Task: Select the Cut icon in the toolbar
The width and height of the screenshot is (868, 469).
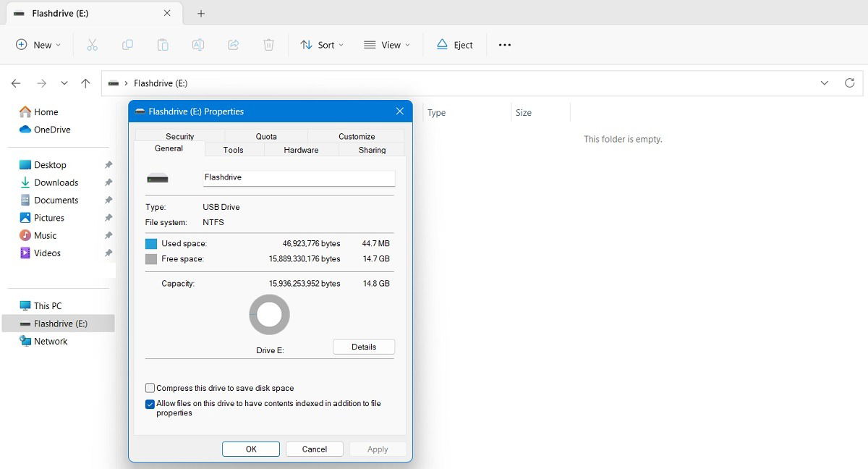Action: tap(92, 44)
